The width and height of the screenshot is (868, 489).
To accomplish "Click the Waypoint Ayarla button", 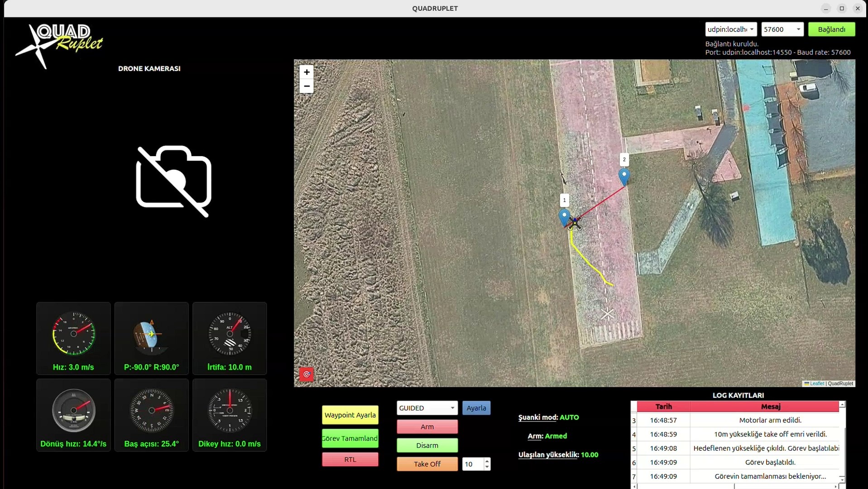I will (x=350, y=415).
